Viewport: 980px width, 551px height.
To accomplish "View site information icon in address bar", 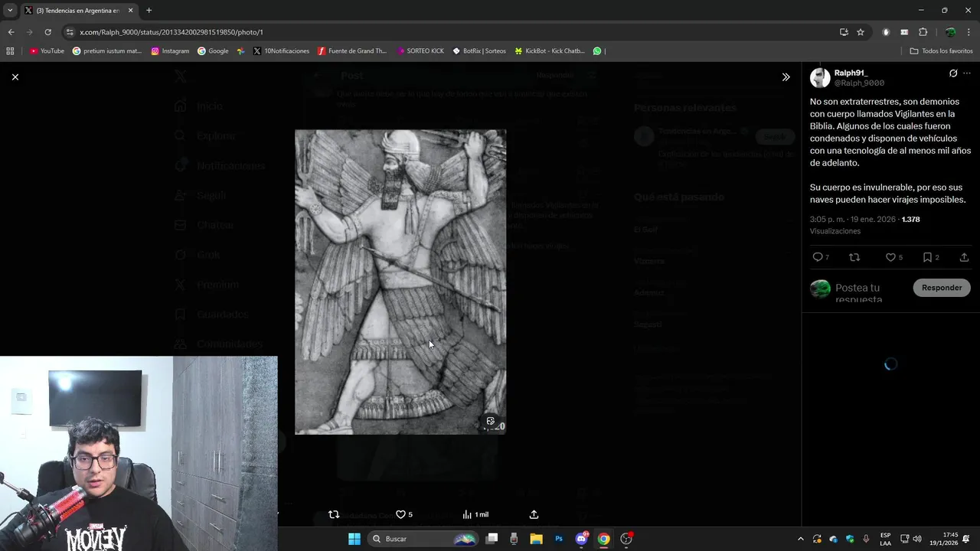I will (x=70, y=32).
